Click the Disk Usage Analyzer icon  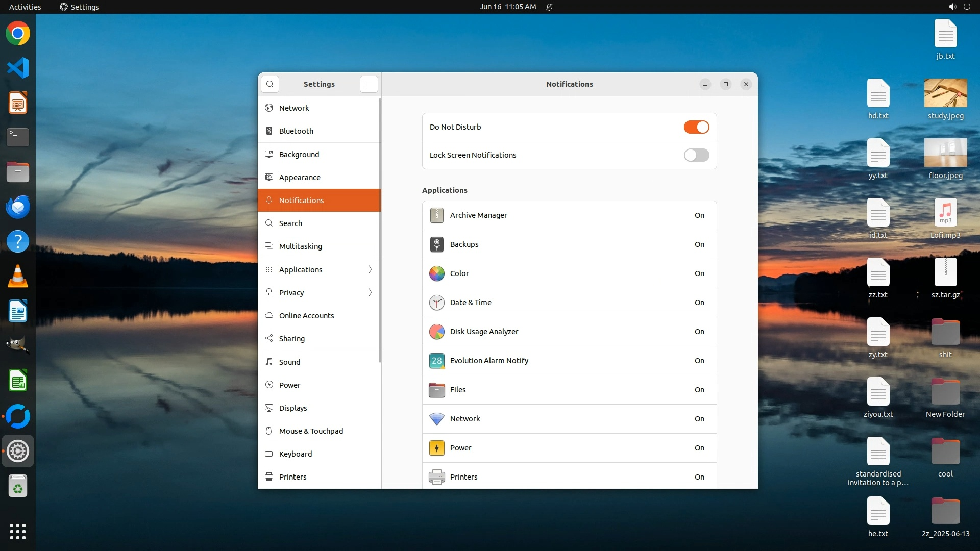[x=436, y=332]
